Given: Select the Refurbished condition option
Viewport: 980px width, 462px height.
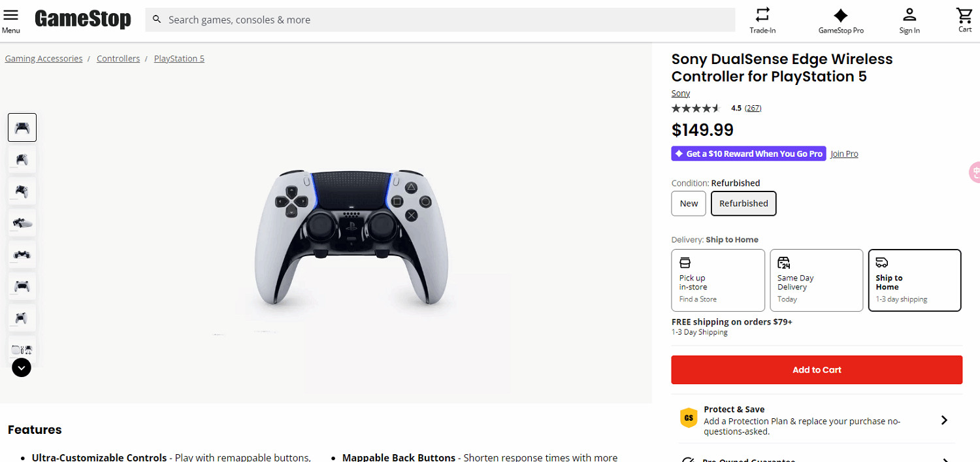Looking at the screenshot, I should (743, 203).
